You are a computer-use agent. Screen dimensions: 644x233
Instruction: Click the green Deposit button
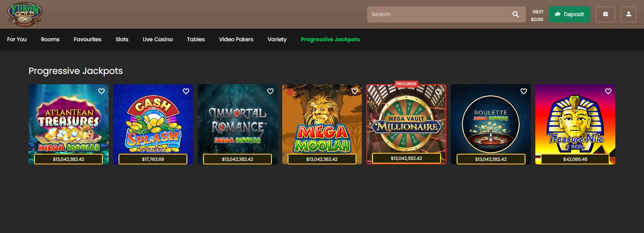tap(569, 14)
